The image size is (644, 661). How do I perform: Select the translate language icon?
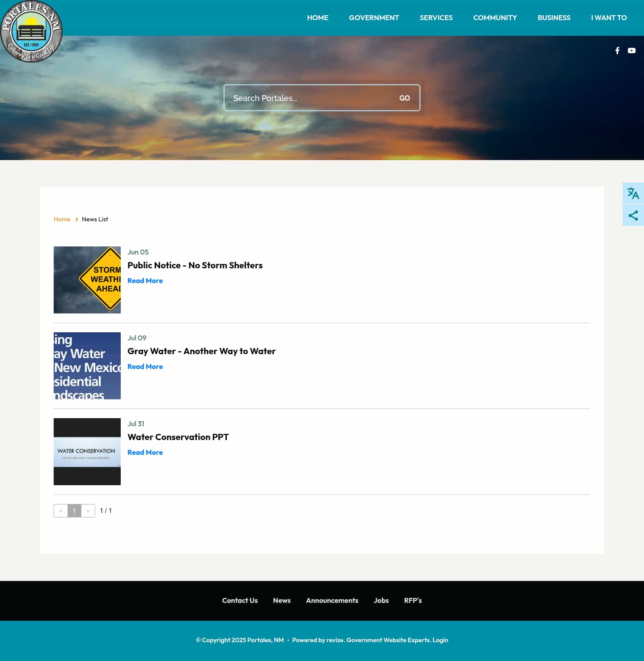click(x=633, y=193)
